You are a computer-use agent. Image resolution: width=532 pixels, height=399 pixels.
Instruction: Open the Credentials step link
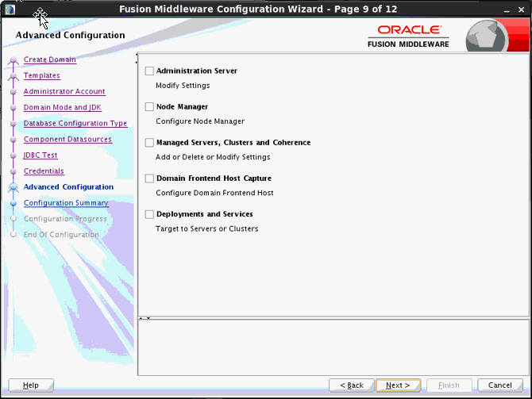click(x=44, y=171)
